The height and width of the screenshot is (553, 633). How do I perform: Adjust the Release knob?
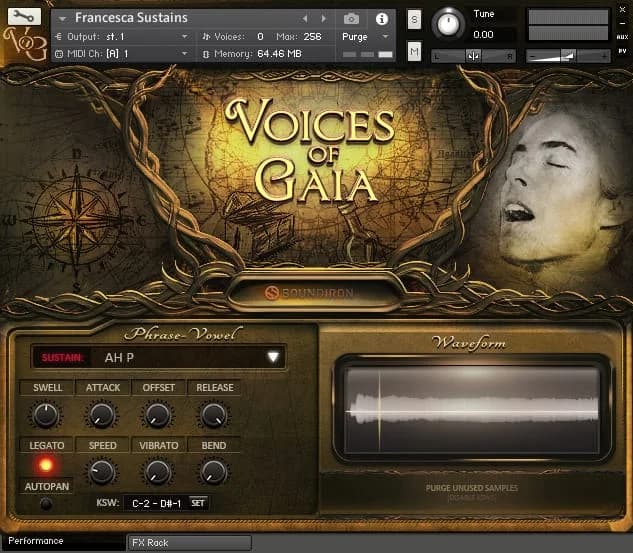(x=214, y=415)
